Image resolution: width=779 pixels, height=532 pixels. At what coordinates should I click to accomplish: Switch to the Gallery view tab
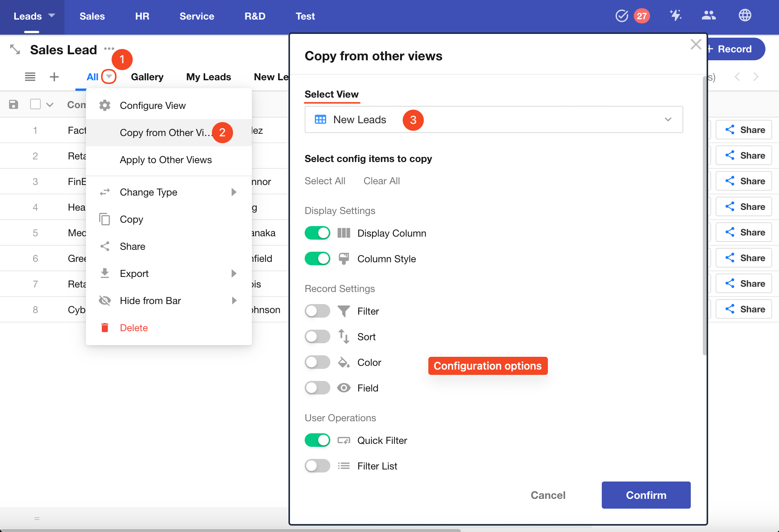pyautogui.click(x=147, y=77)
